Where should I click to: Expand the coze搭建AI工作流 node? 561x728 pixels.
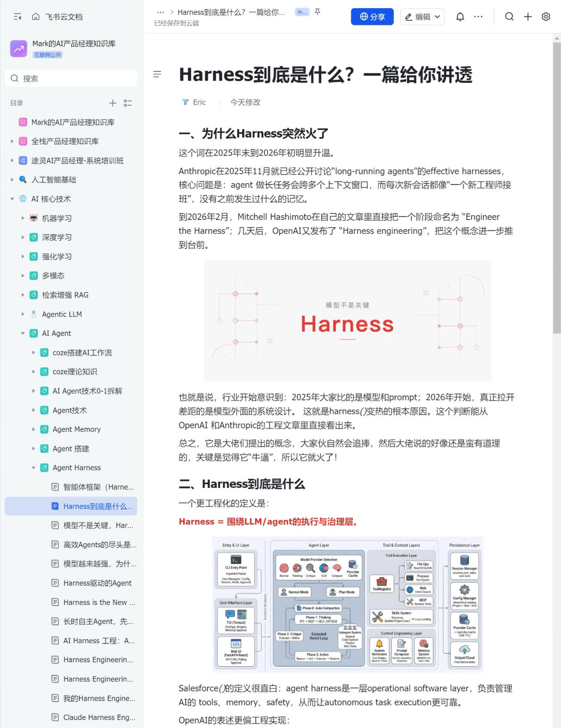tap(33, 352)
